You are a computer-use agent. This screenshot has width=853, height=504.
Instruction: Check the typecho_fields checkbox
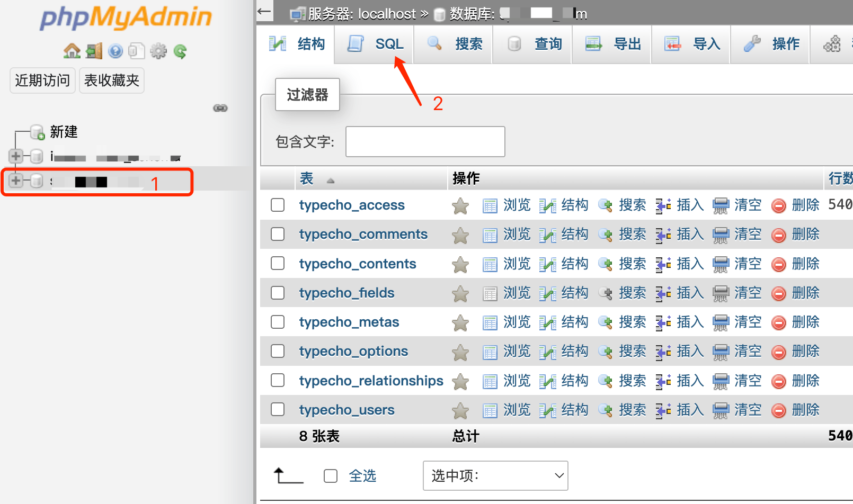point(278,293)
